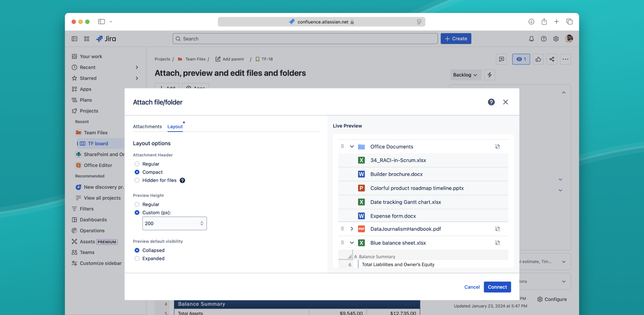This screenshot has width=644, height=315.
Task: Open the user profile avatar
Action: pos(569,38)
